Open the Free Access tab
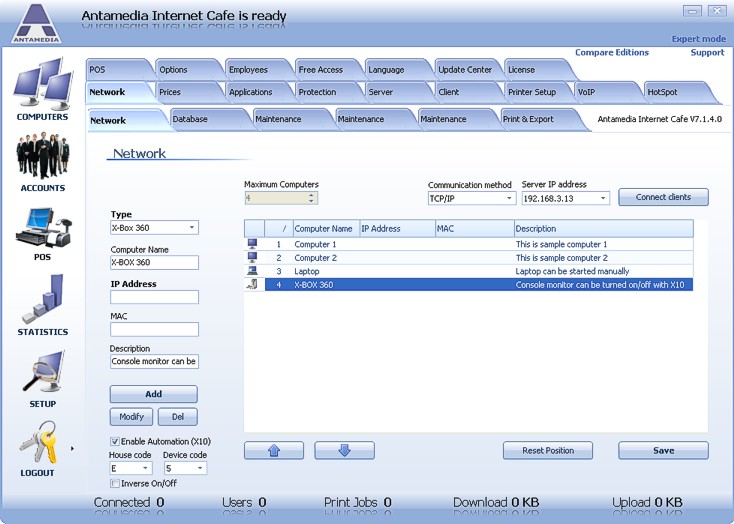This screenshot has height=524, width=734. (x=327, y=70)
